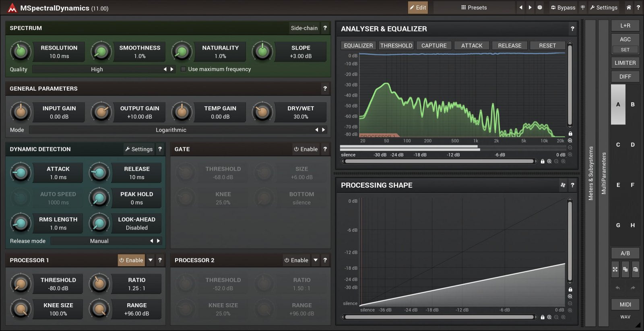This screenshot has width=644, height=331.
Task: Click the redo arrow icon
Action: click(x=633, y=288)
